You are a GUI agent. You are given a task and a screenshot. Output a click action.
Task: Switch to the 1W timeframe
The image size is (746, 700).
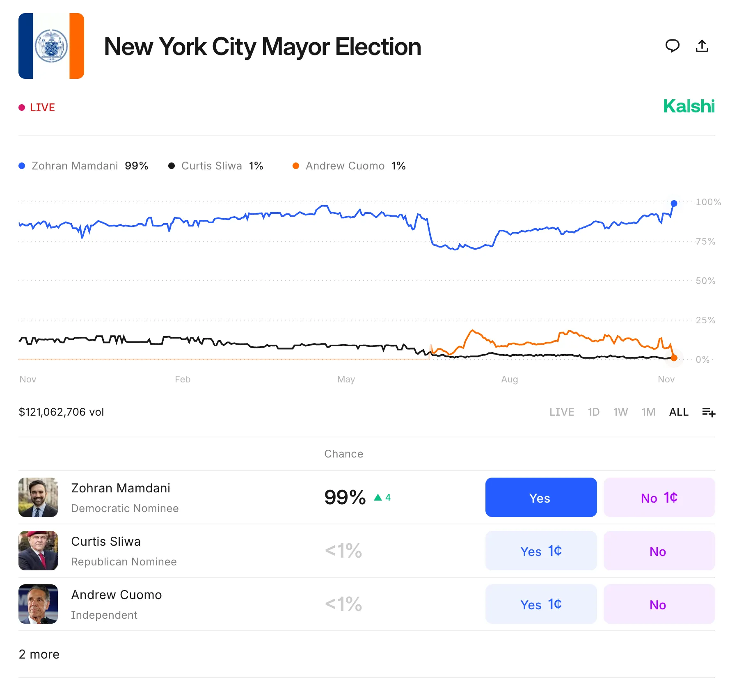coord(620,412)
